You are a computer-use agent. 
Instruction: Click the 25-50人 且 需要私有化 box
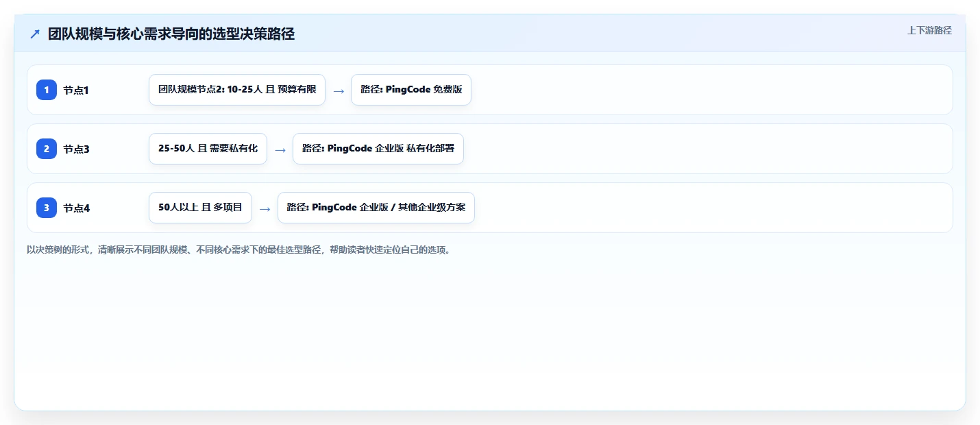(x=208, y=149)
